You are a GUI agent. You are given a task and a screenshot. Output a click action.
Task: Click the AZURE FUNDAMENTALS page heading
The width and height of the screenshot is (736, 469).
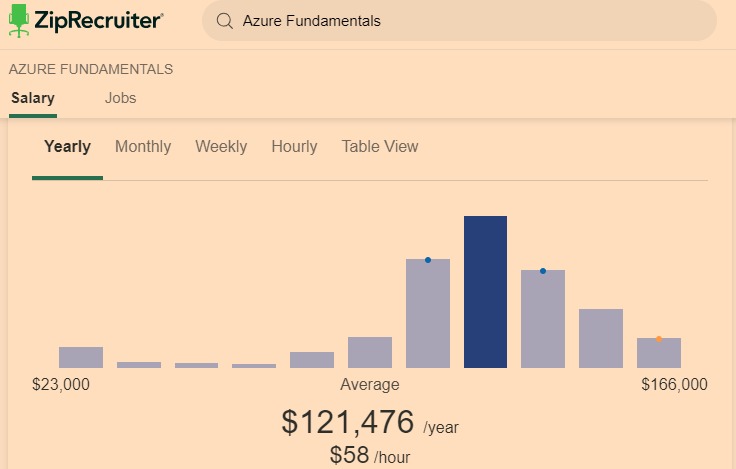point(91,70)
